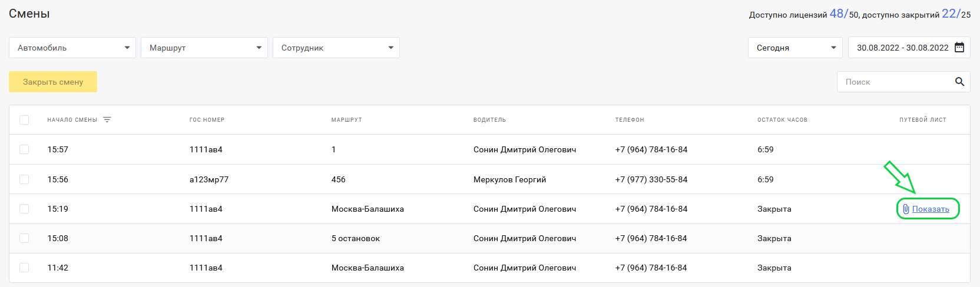Expand the Маршрут dropdown filter
This screenshot has height=287, width=980.
pos(204,48)
